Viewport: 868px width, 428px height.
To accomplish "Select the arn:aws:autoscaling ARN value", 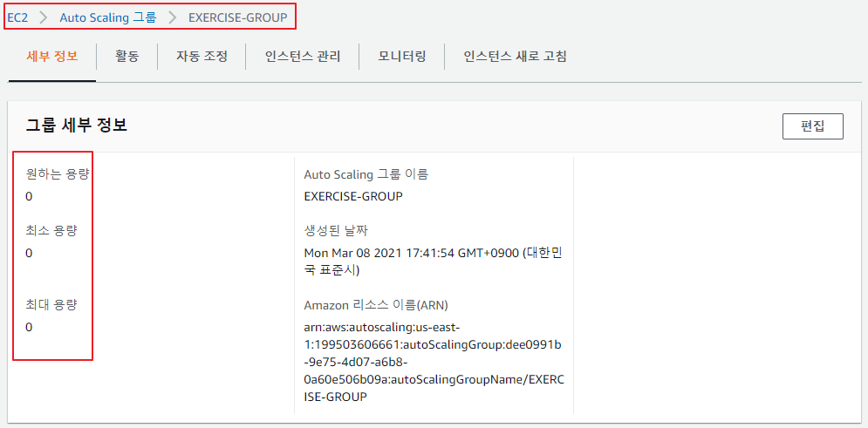I will (434, 363).
